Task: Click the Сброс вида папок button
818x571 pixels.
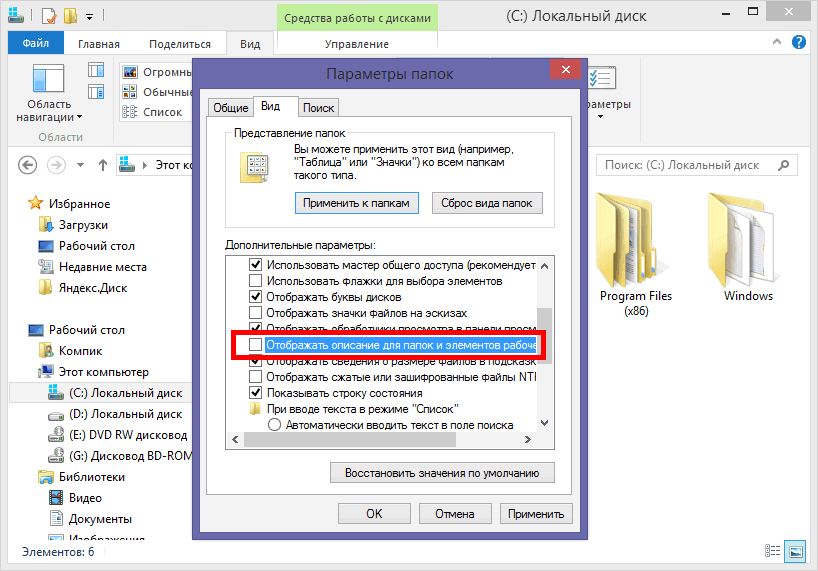Action: coord(487,203)
